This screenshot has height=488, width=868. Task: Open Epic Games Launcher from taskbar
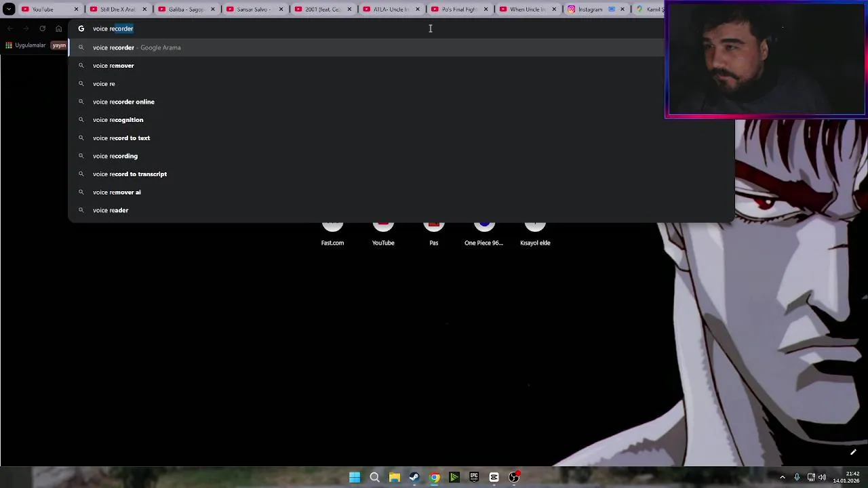[474, 477]
